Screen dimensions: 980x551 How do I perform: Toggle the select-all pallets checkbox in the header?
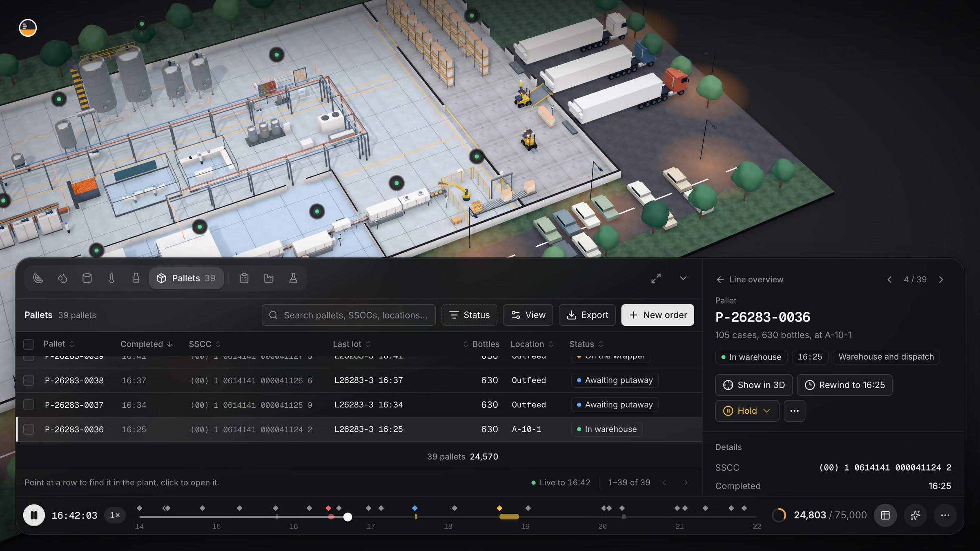(29, 344)
